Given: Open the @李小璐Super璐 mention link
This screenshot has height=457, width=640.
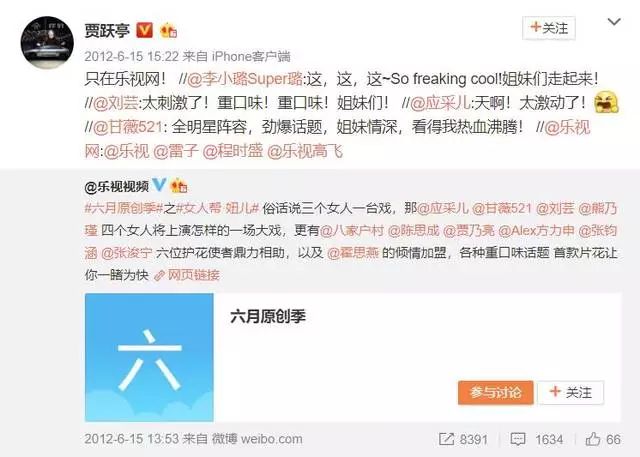Looking at the screenshot, I should (245, 79).
